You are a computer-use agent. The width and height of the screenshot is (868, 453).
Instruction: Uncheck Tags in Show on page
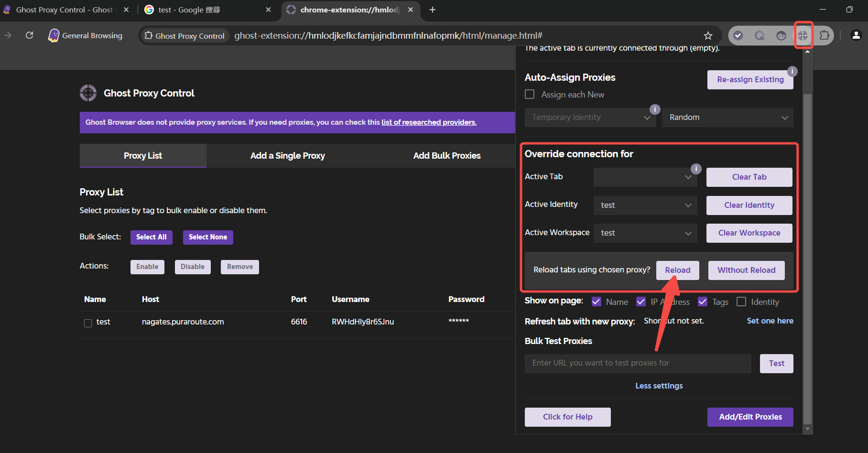(x=703, y=302)
